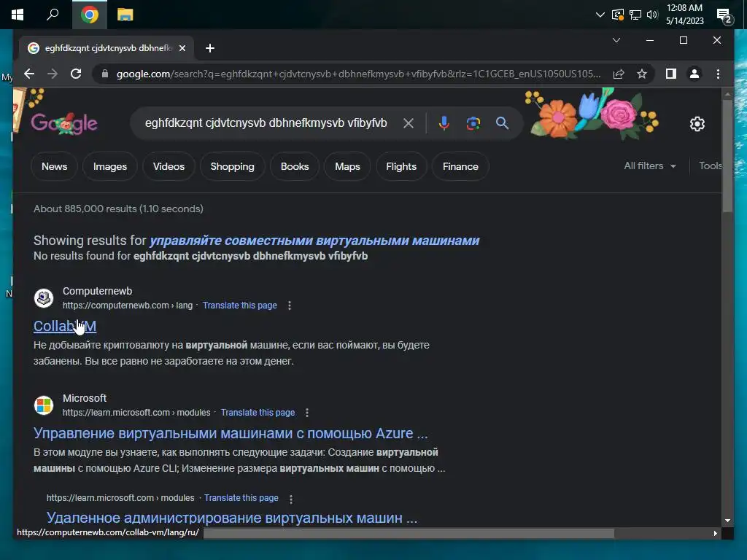Click the horizontal scroll right arrow
747x560 pixels.
[715, 533]
